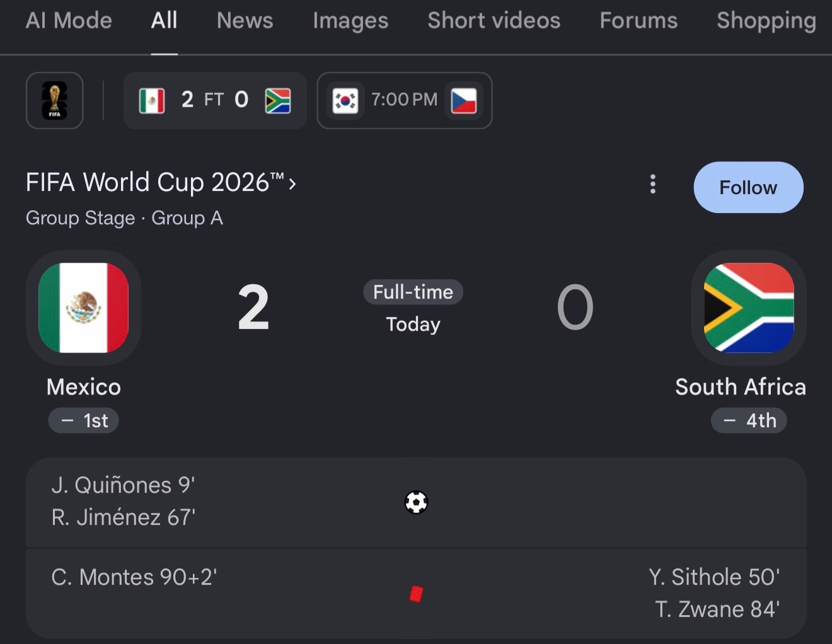Open Group Stage Group A link
The image size is (832, 644).
coord(124,218)
